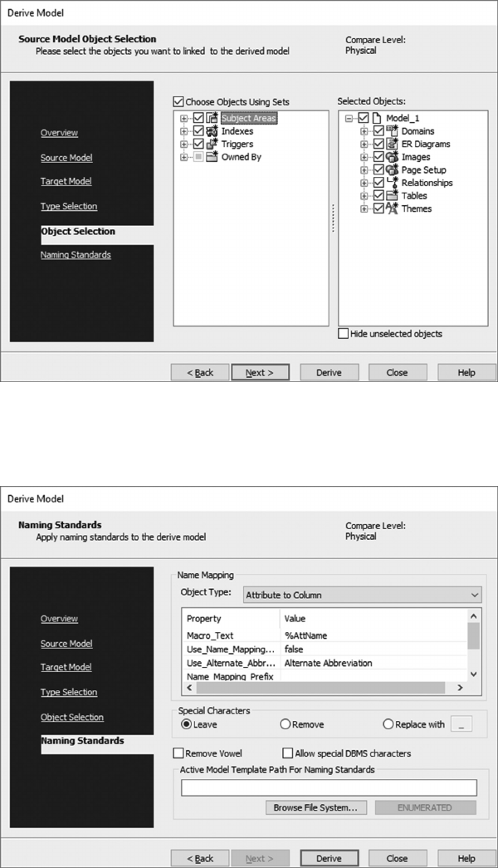This screenshot has width=498, height=868.
Task: Click the property list scroll-down arrow
Action: [473, 674]
